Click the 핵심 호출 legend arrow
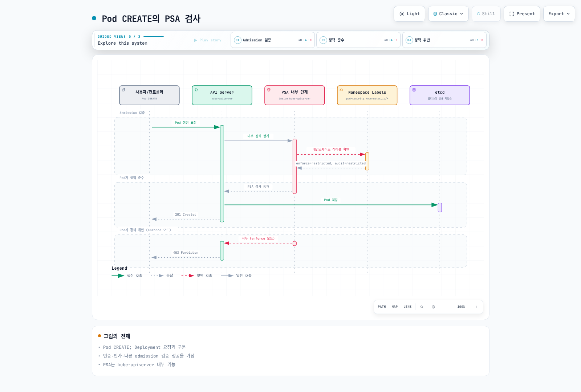 point(118,275)
